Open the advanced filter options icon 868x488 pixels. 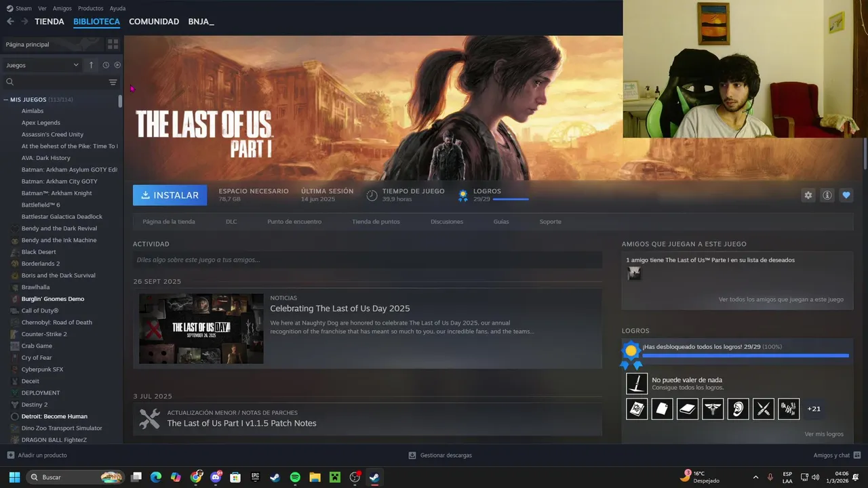[113, 82]
